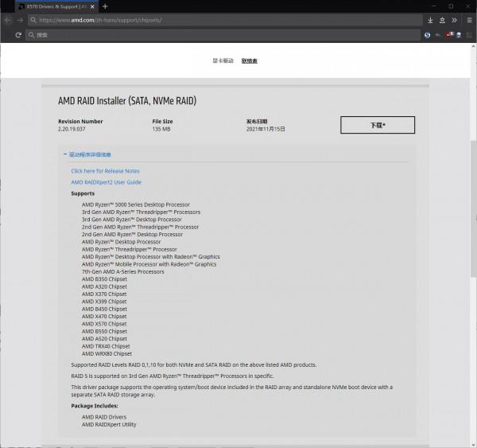Click the 'Supports' bold heading
477x448 pixels.
[x=83, y=193]
